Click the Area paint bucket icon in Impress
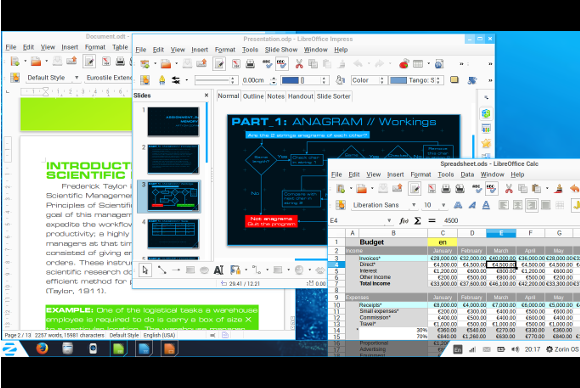Viewport: 580px width, 388px height. pyautogui.click(x=340, y=80)
